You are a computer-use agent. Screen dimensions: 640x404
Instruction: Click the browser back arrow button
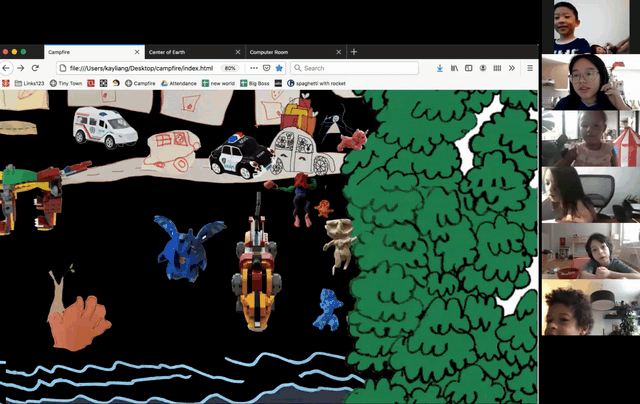pyautogui.click(x=7, y=68)
